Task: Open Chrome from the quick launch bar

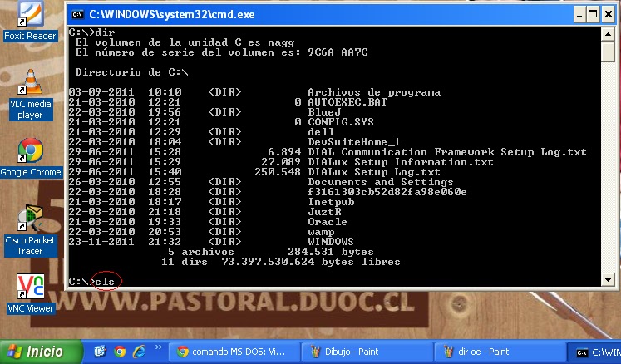Action: 120,352
